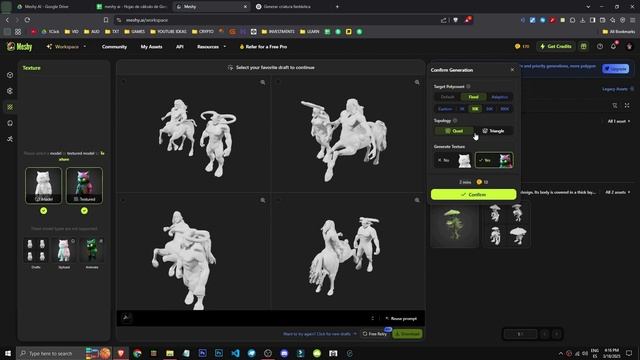Select Quad topology

click(454, 131)
